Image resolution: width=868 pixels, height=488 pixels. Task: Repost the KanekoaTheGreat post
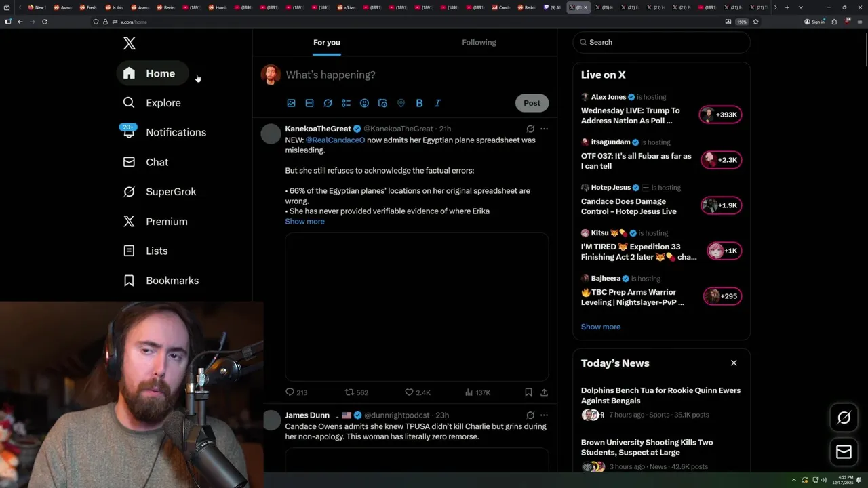[357, 392]
